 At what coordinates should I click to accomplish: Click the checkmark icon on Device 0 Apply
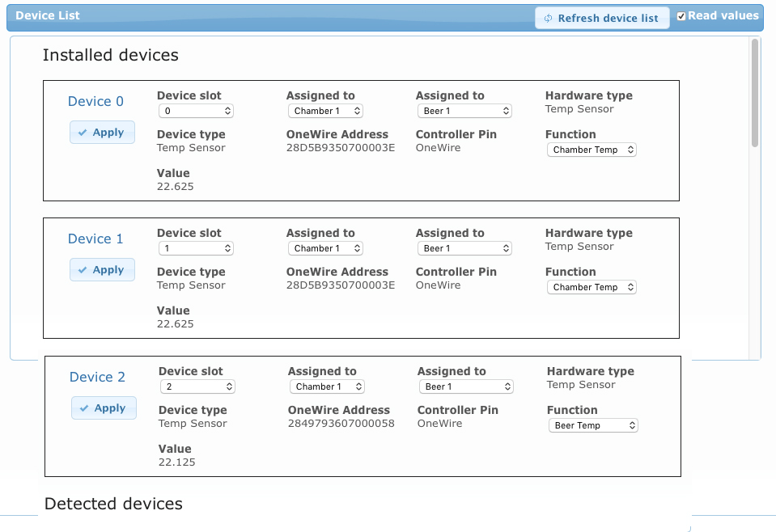coord(83,133)
